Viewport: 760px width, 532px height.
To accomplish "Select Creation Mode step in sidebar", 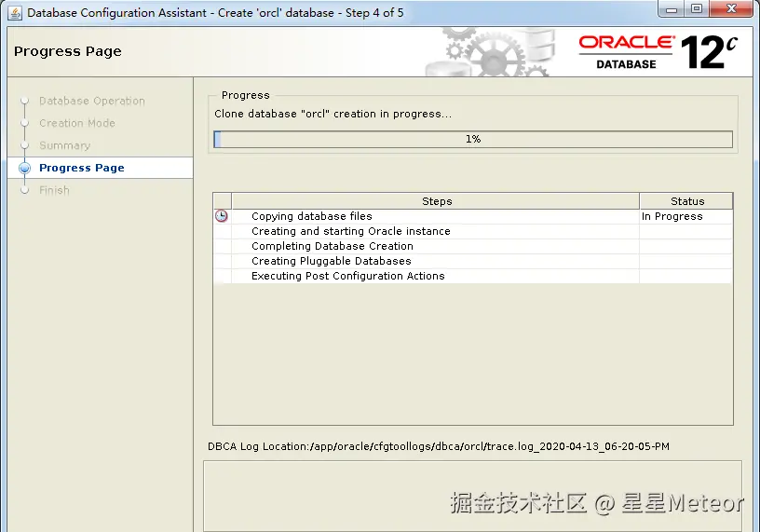I will (77, 123).
